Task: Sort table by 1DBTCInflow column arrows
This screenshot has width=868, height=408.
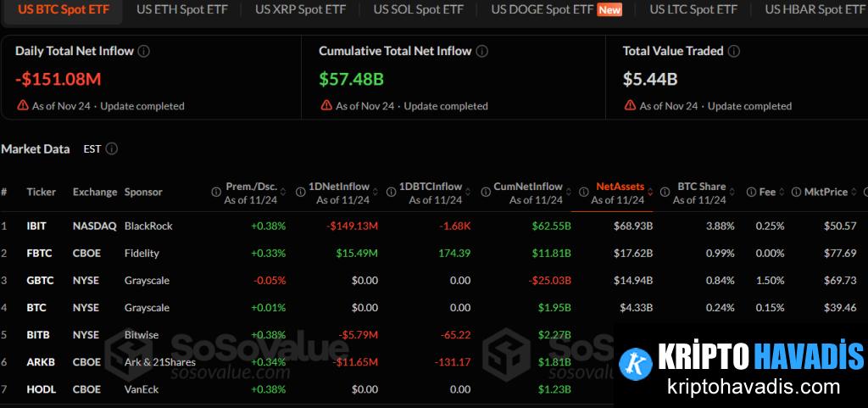Action: pos(467,192)
